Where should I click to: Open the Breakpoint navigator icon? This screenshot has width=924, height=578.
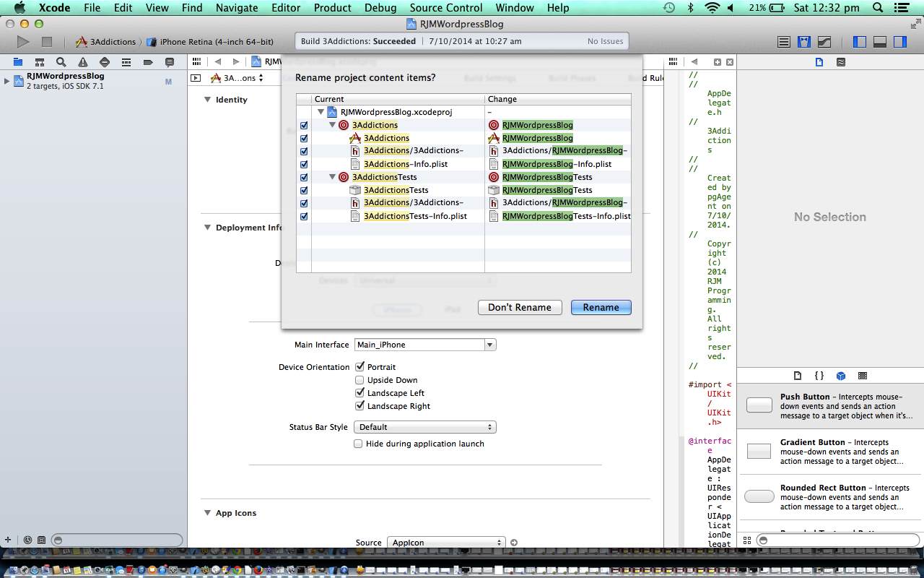coord(148,62)
